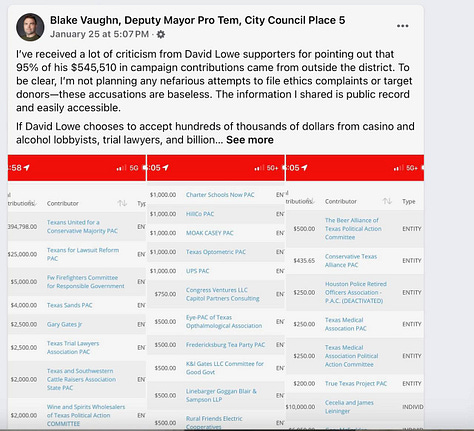Click ENTITY in the Beer Alliance row

pos(412,229)
